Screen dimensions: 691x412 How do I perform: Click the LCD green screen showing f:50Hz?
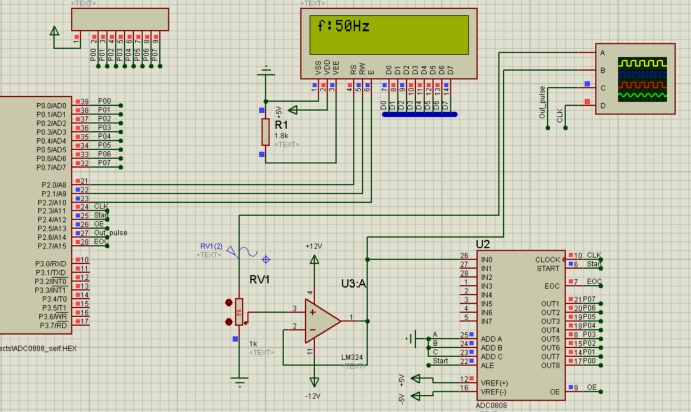[x=389, y=35]
